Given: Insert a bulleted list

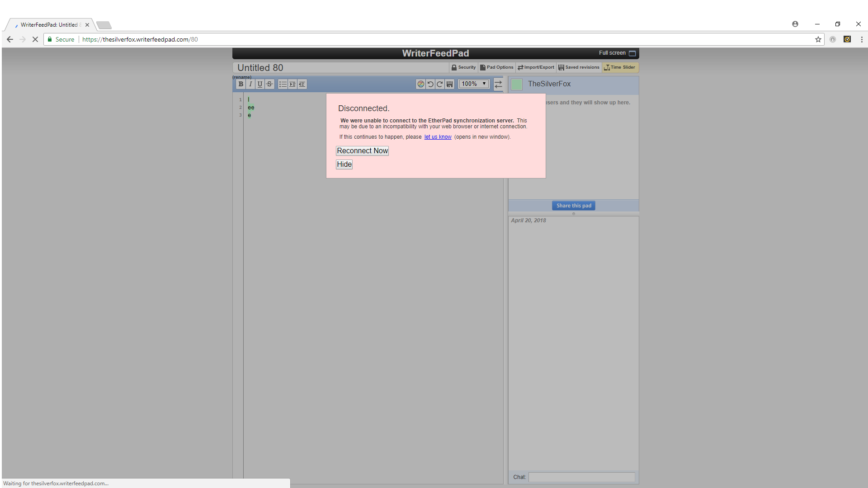Looking at the screenshot, I should [283, 84].
